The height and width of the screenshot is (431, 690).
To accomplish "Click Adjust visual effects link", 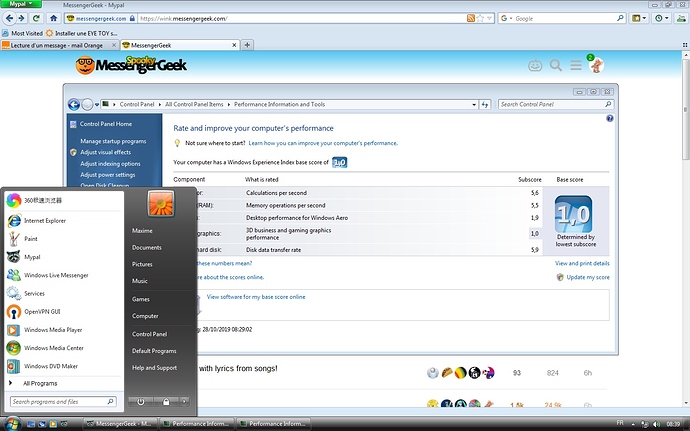I will (x=106, y=152).
